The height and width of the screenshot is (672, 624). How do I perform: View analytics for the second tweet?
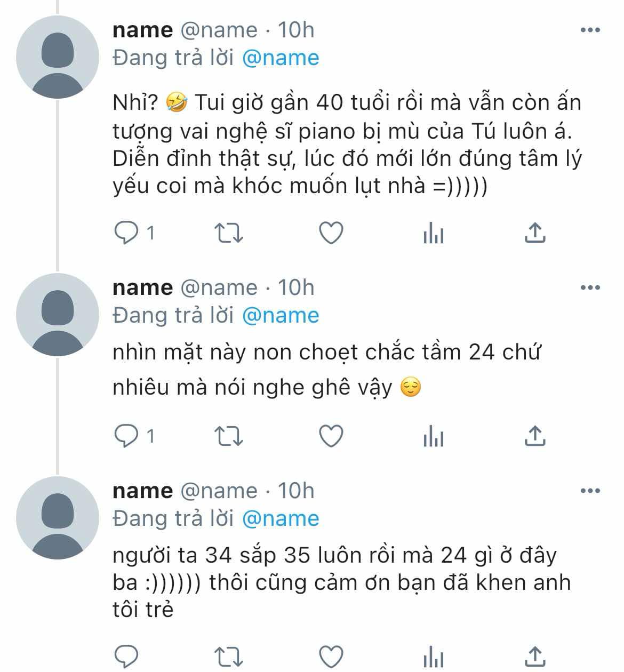pos(433,436)
